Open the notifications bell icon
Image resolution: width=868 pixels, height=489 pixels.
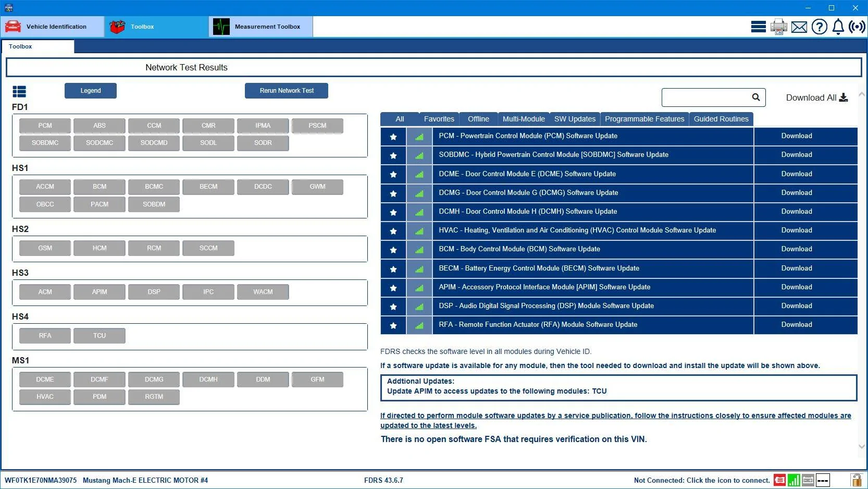click(838, 27)
